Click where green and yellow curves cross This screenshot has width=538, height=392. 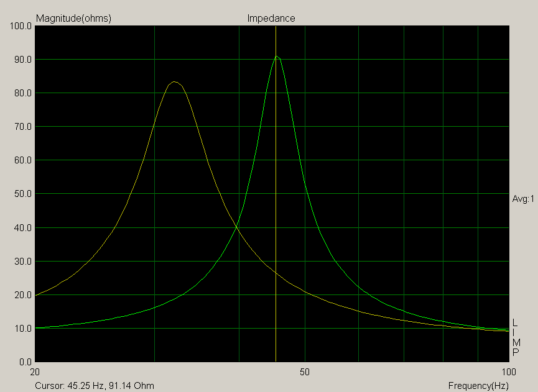[x=236, y=227]
